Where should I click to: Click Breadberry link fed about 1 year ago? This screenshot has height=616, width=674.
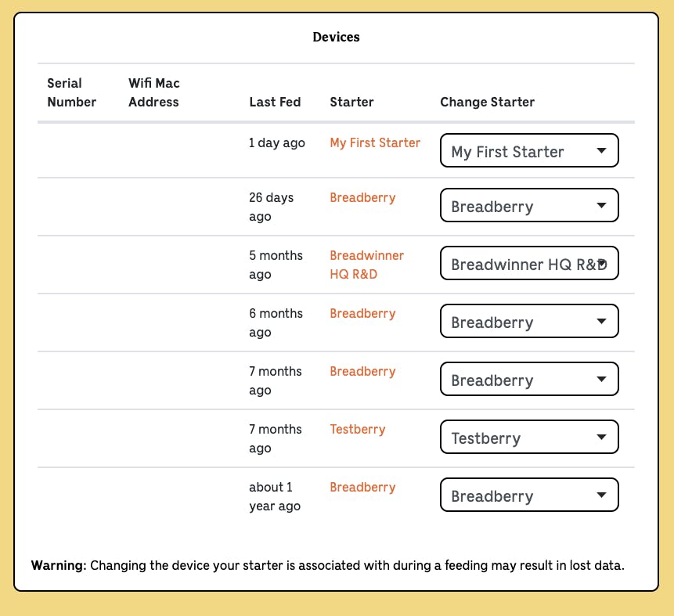pyautogui.click(x=362, y=488)
